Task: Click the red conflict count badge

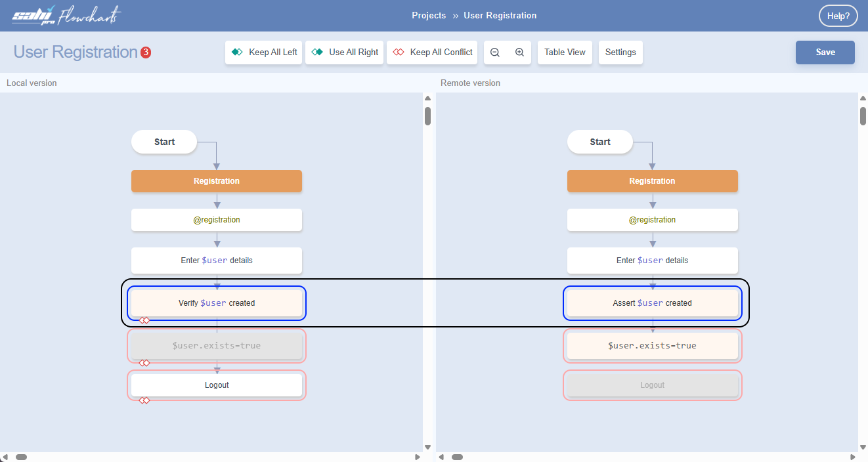Action: [146, 52]
